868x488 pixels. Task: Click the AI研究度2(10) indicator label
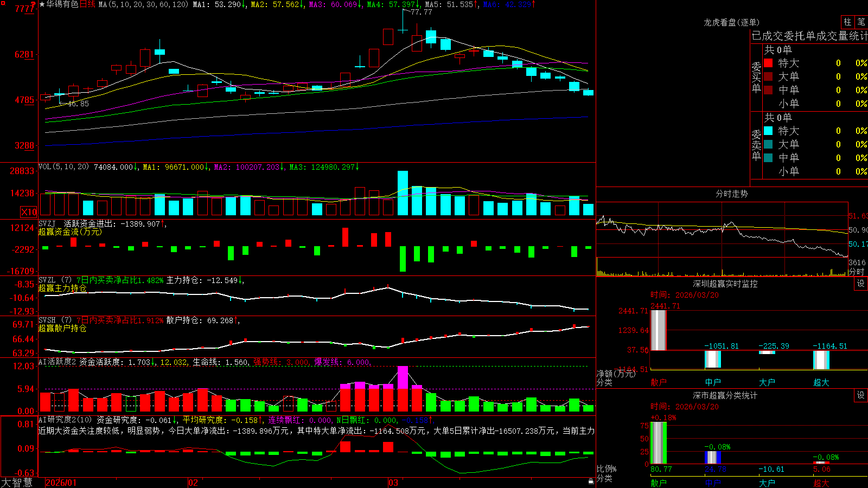pos(65,420)
